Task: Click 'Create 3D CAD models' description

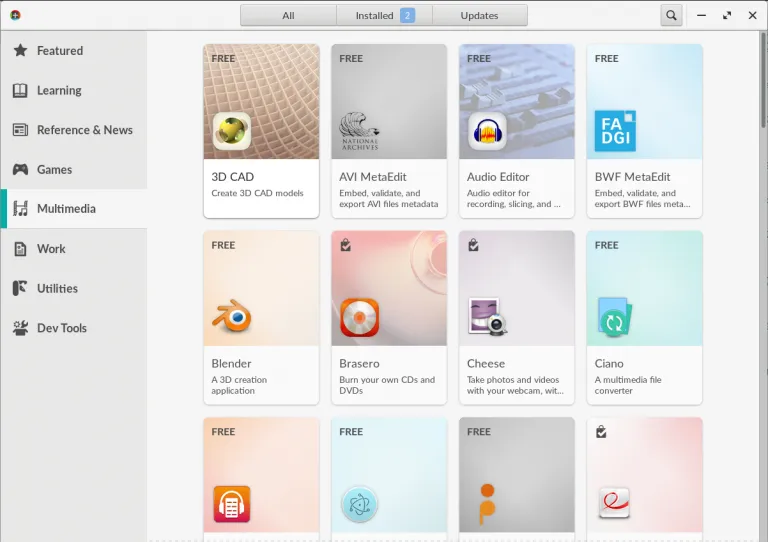Action: 257,193
